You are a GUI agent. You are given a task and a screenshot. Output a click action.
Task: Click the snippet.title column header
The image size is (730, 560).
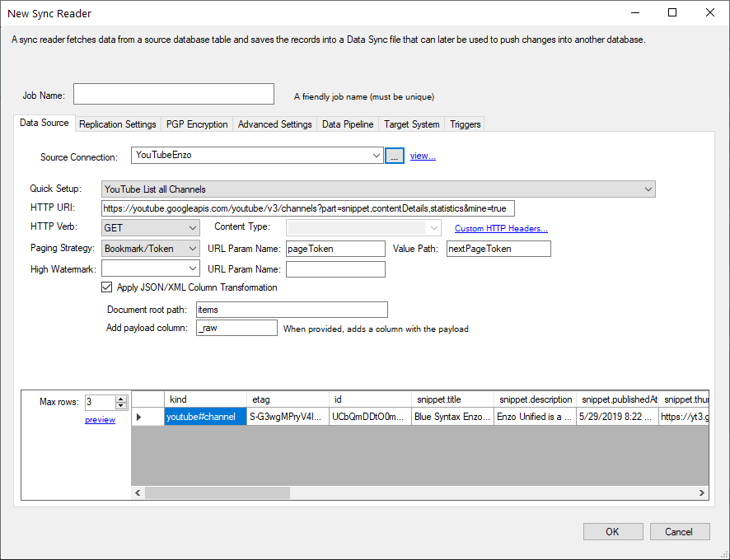(452, 399)
